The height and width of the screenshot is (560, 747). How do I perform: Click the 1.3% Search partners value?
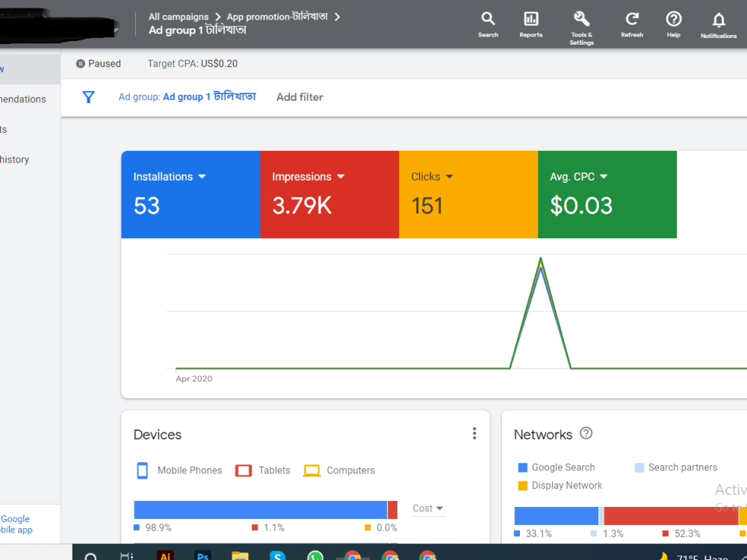(x=613, y=534)
